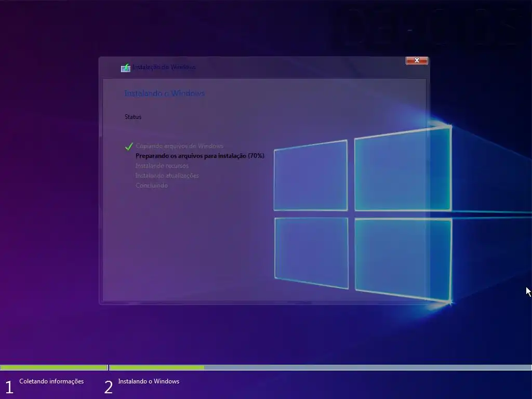Click 'Copiando arquivos do Windows' step
532x399 pixels.
click(x=179, y=146)
